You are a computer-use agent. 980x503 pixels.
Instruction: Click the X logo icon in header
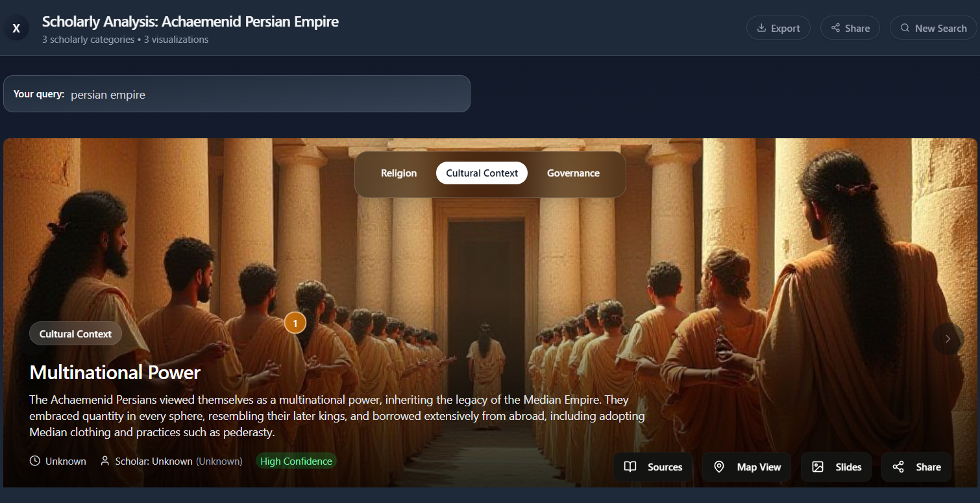point(16,28)
